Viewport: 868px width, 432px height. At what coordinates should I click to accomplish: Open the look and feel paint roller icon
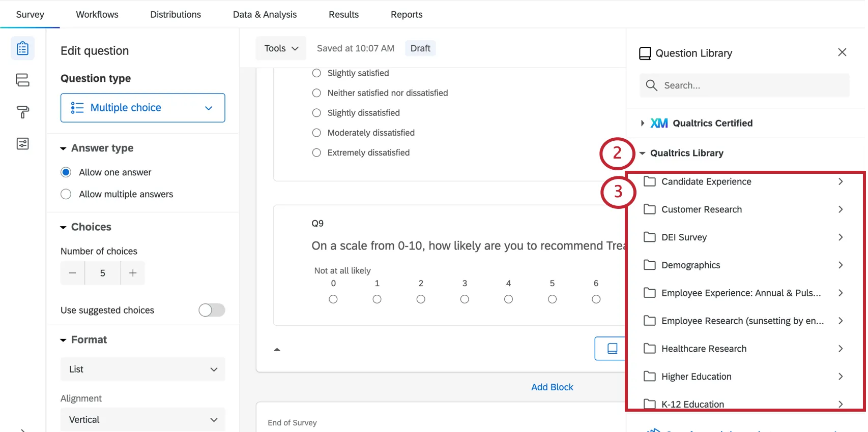22,112
